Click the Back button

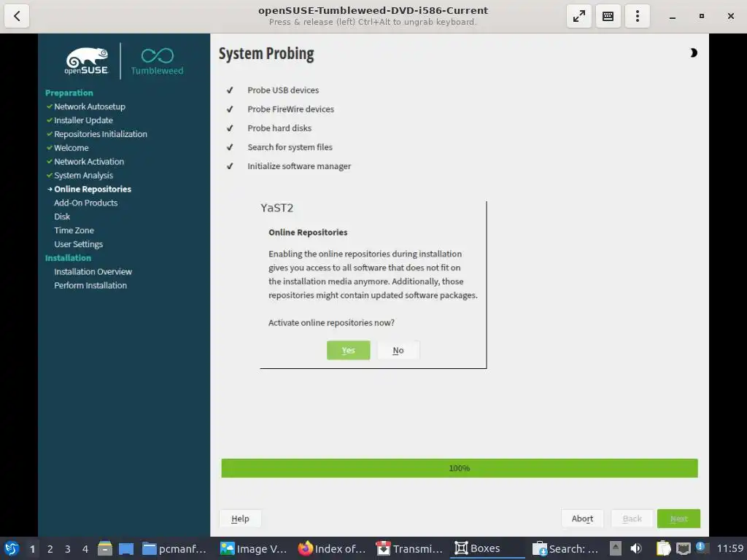point(632,518)
